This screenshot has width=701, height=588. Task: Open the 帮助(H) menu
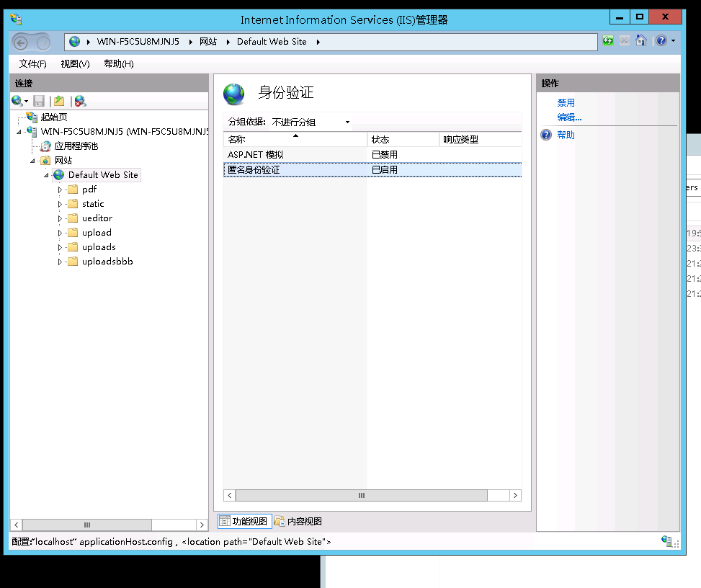coord(118,64)
